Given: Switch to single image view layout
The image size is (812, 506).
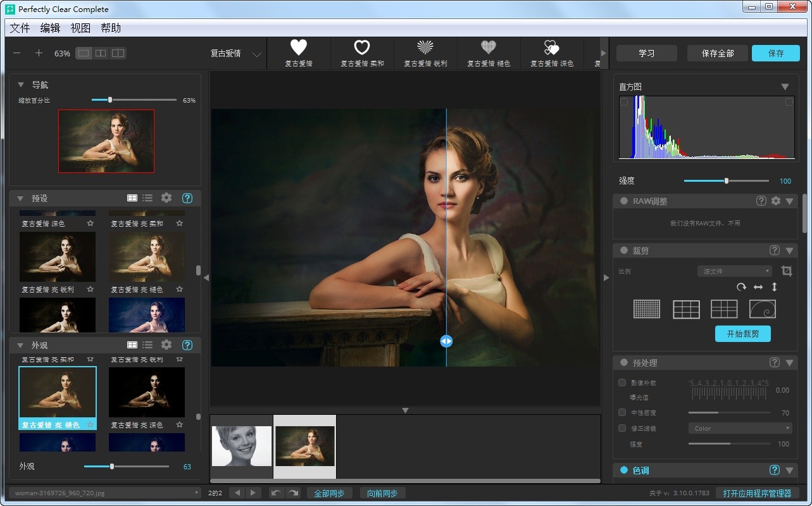Looking at the screenshot, I should click(x=84, y=53).
